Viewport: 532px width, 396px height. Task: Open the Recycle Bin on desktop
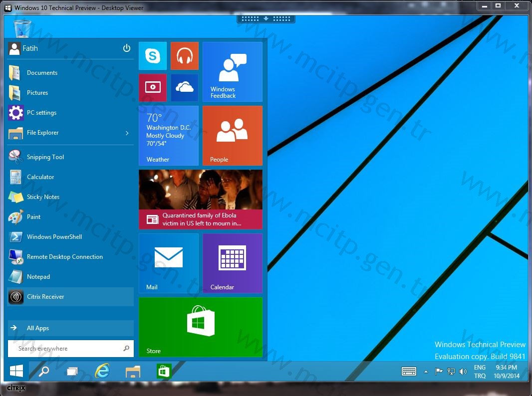(x=23, y=28)
